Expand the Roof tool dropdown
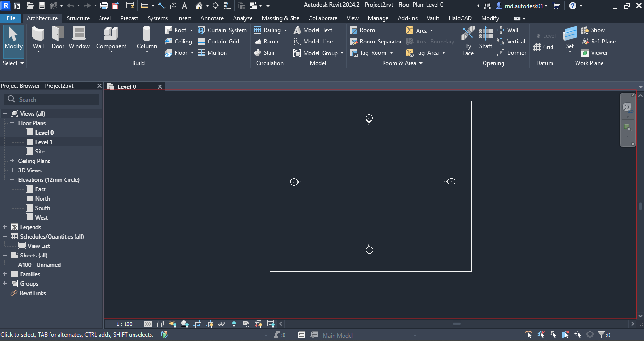This screenshot has height=341, width=644. pyautogui.click(x=191, y=30)
